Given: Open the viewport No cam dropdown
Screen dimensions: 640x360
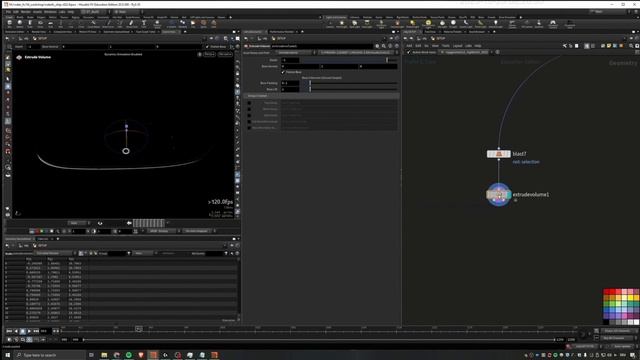Looking at the screenshot, I should (225, 54).
